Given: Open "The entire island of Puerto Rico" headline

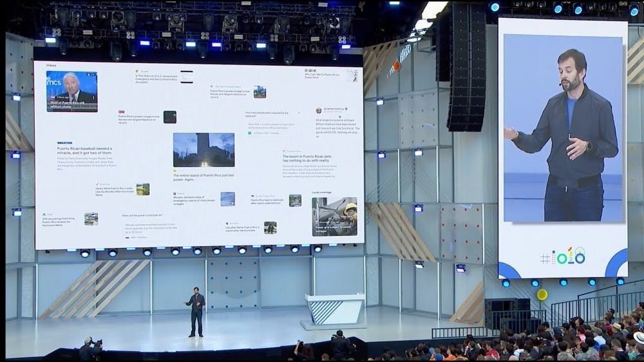Looking at the screenshot, I should tap(204, 177).
